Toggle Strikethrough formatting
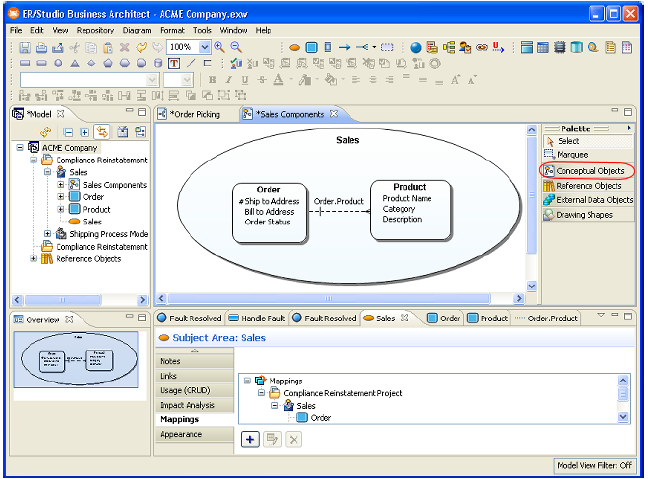Image resolution: width=648 pixels, height=479 pixels. point(262,80)
